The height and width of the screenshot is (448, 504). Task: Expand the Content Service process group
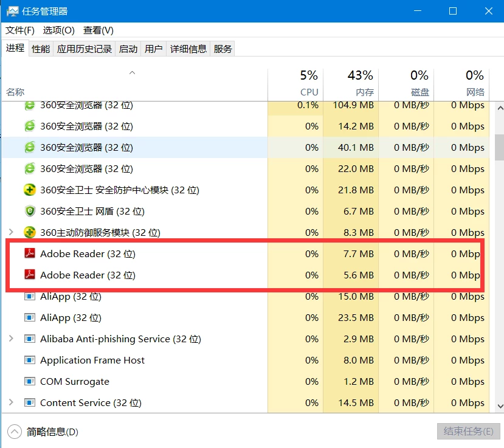(11, 402)
